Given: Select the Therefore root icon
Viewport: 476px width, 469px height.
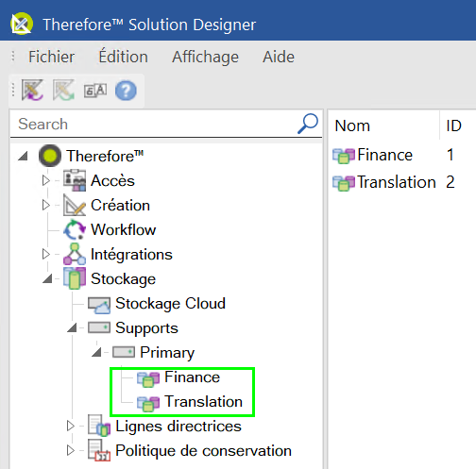Looking at the screenshot, I should (50, 156).
